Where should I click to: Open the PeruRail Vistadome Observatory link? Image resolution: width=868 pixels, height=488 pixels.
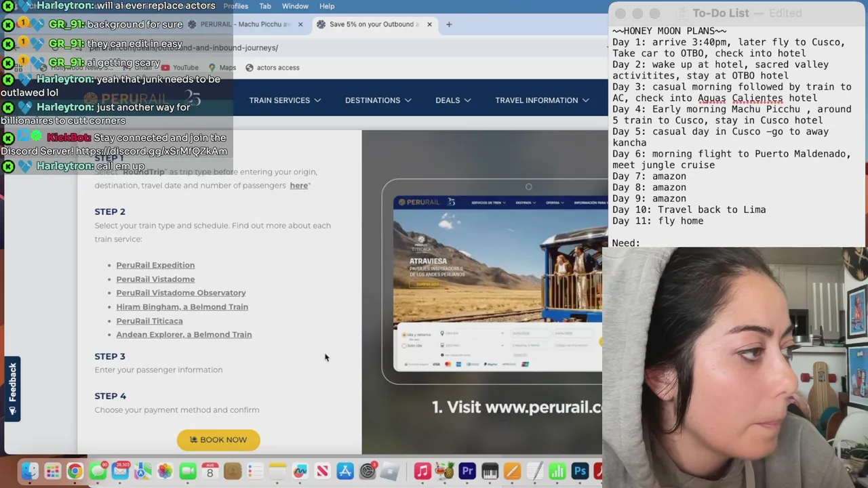(181, 293)
